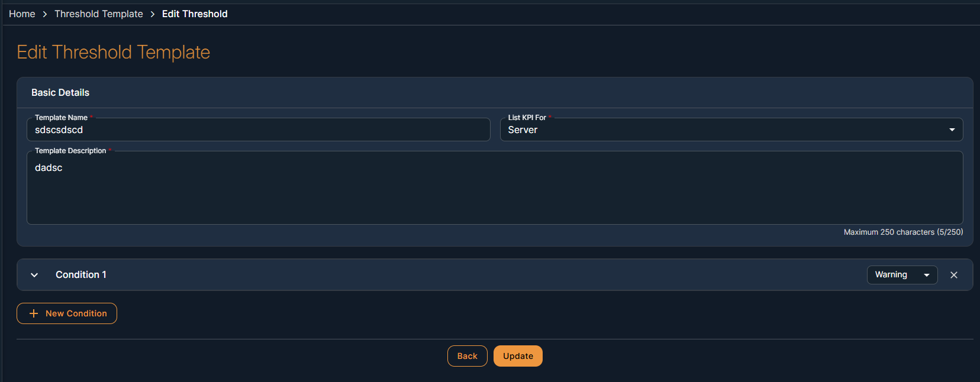Screen dimensions: 980x382
Task: Open the List KPI For Server selector
Action: coord(731,130)
